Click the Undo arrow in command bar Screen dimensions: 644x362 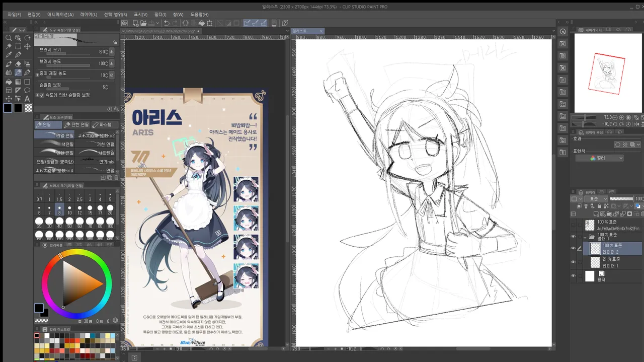(167, 23)
